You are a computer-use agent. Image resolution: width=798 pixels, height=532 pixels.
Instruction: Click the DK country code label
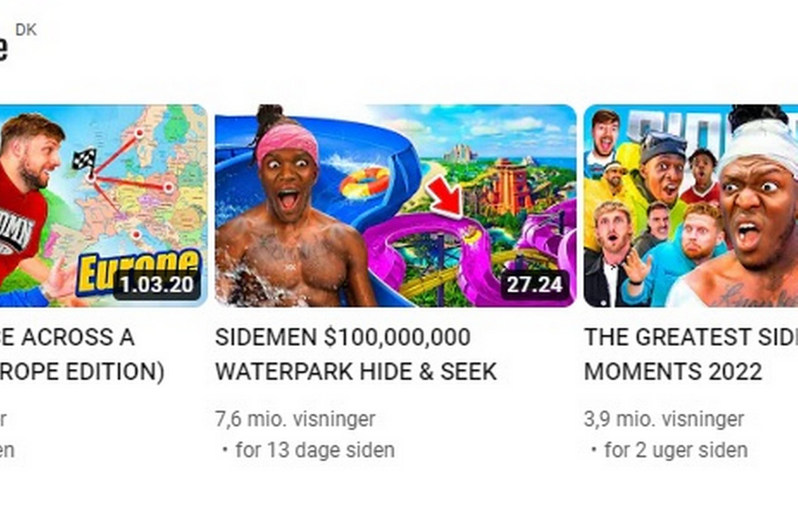pos(26,30)
